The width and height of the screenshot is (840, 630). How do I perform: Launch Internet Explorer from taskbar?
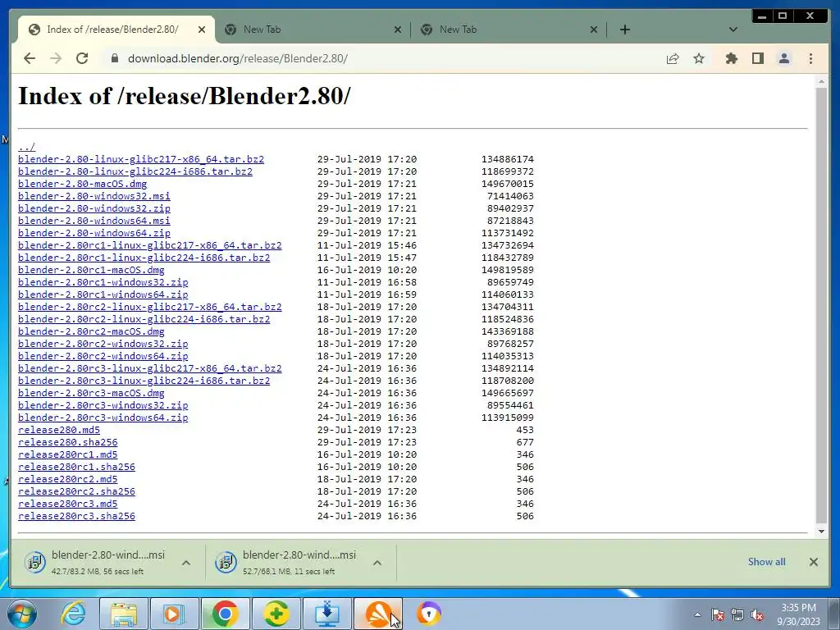coord(73,614)
